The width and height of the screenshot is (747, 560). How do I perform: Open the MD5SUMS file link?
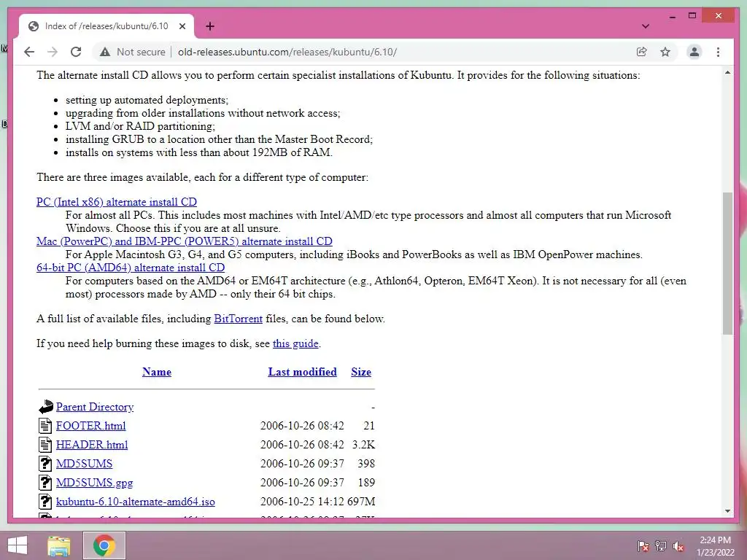[85, 464]
